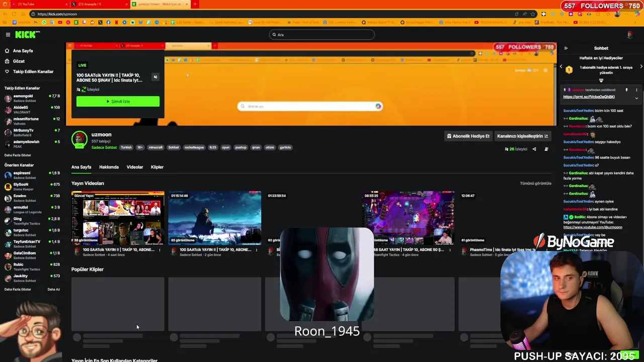This screenshot has height=362, width=644.
Task: Click the user icon right of share
Action: point(546,149)
